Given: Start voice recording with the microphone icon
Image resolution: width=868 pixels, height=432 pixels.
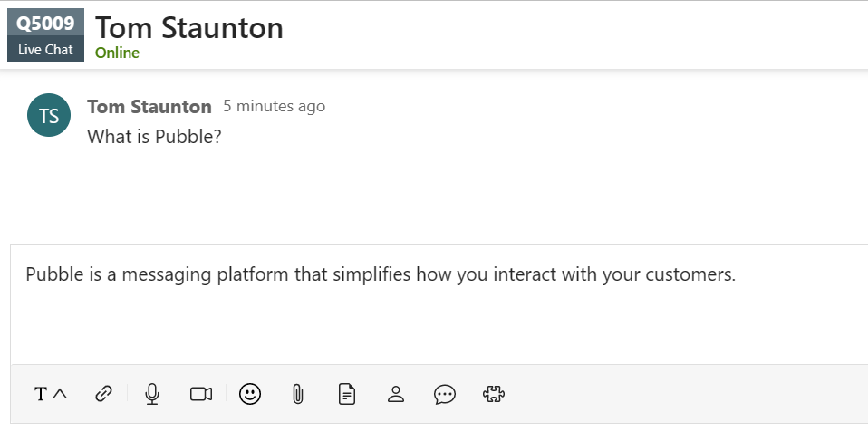Looking at the screenshot, I should [152, 394].
